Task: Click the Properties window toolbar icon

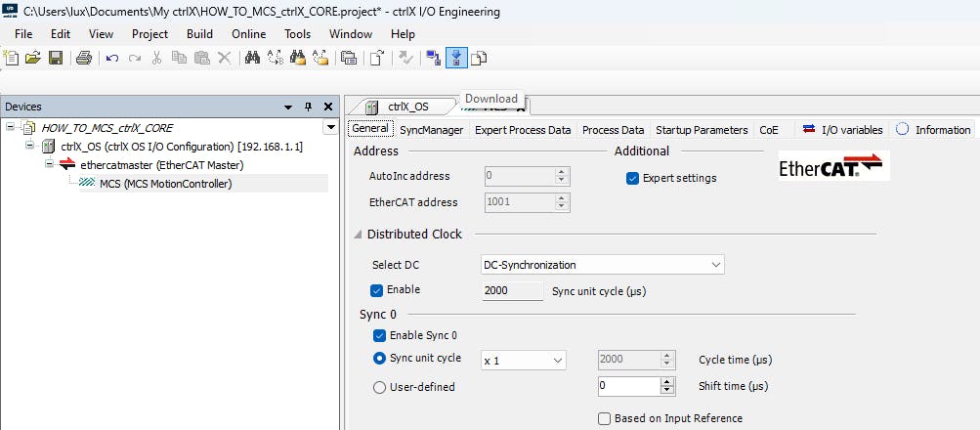Action: click(349, 58)
